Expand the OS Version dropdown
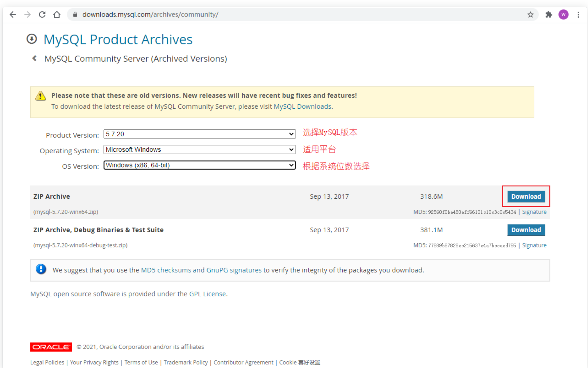This screenshot has height=368, width=588. pos(199,165)
